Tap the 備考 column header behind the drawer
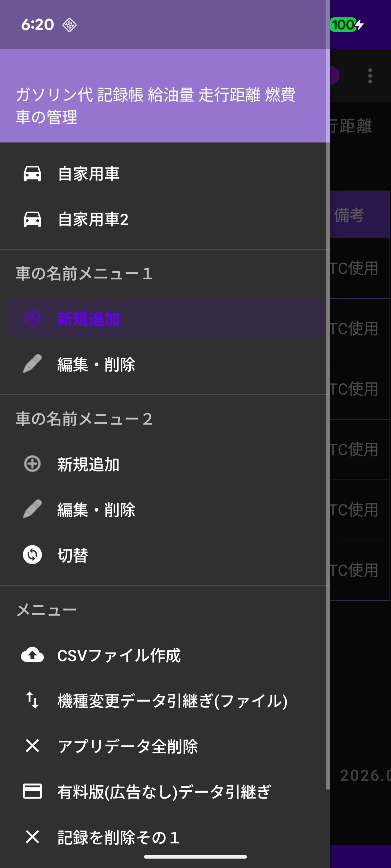The image size is (391, 868). tap(349, 215)
